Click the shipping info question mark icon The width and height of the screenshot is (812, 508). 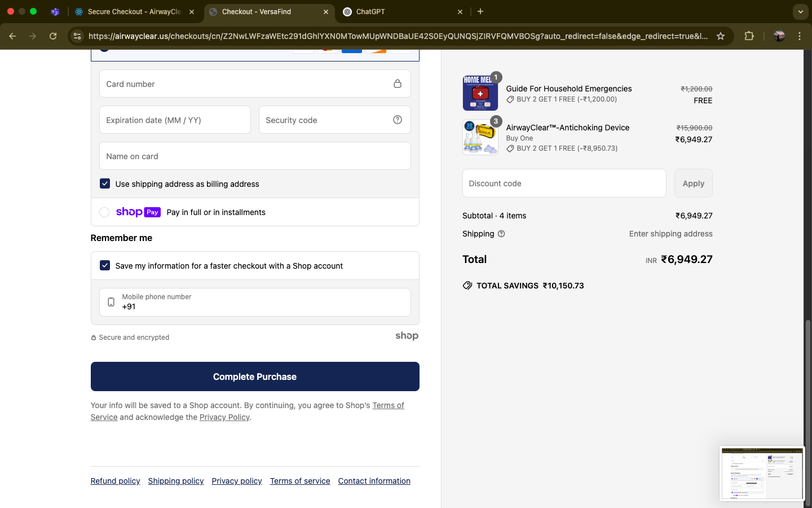click(501, 234)
